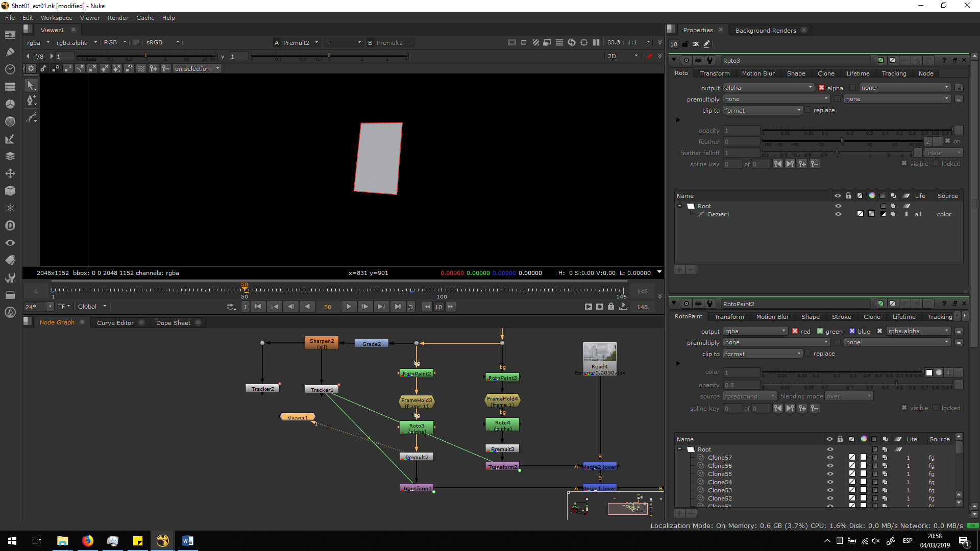
Task: Select the Clone57 item in the list
Action: pos(720,458)
